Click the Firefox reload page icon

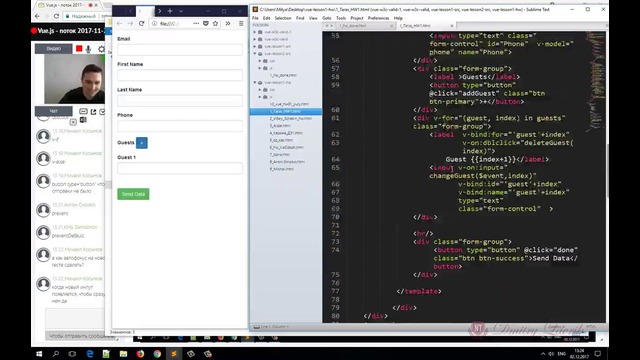(141, 24)
